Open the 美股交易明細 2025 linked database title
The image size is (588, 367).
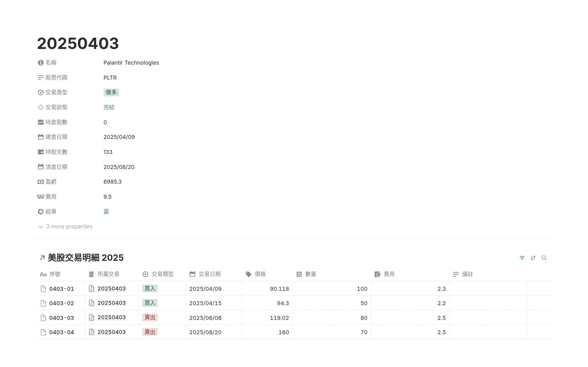point(86,258)
